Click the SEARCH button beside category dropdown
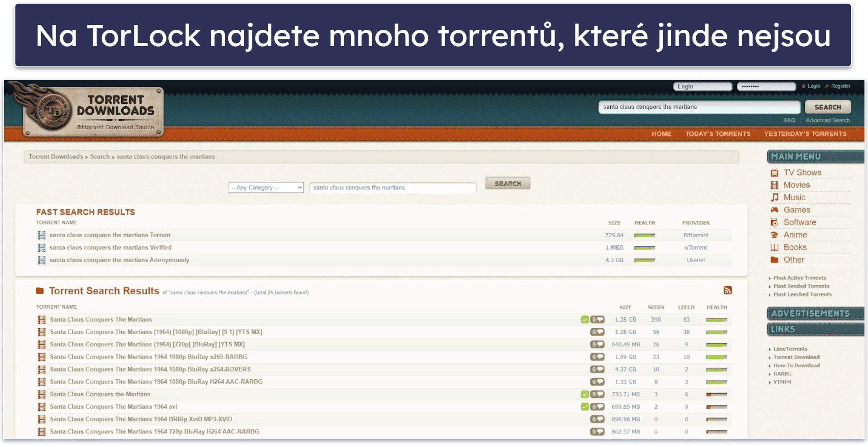The height and width of the screenshot is (447, 868). [x=508, y=184]
